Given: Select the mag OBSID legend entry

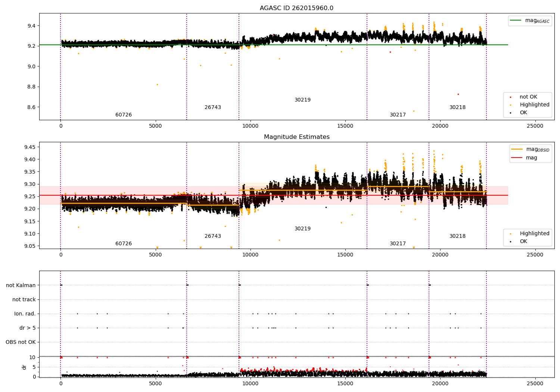Looking at the screenshot, I should point(530,149).
